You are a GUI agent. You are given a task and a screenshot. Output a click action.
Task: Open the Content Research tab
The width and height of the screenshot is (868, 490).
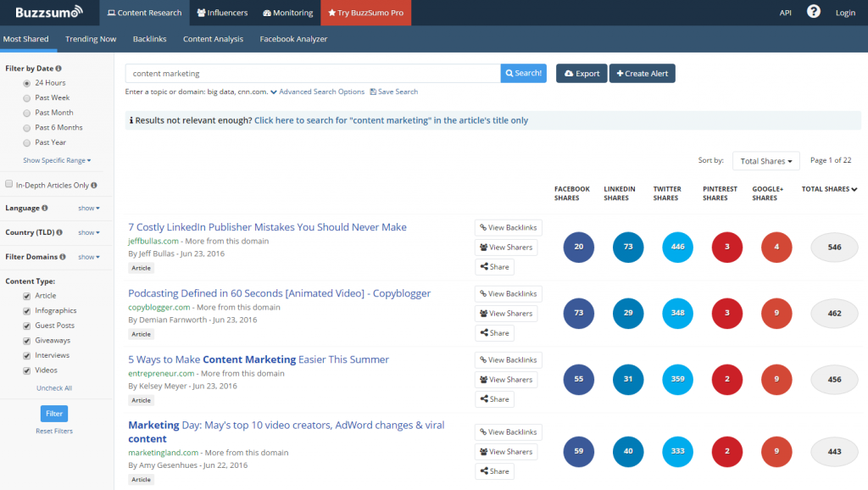[144, 13]
